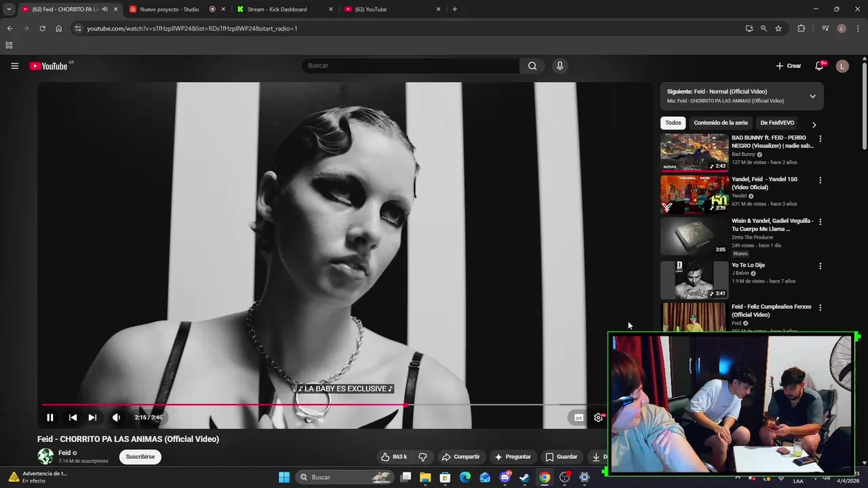The height and width of the screenshot is (488, 868).
Task: Click the search magnifier button
Action: [532, 66]
